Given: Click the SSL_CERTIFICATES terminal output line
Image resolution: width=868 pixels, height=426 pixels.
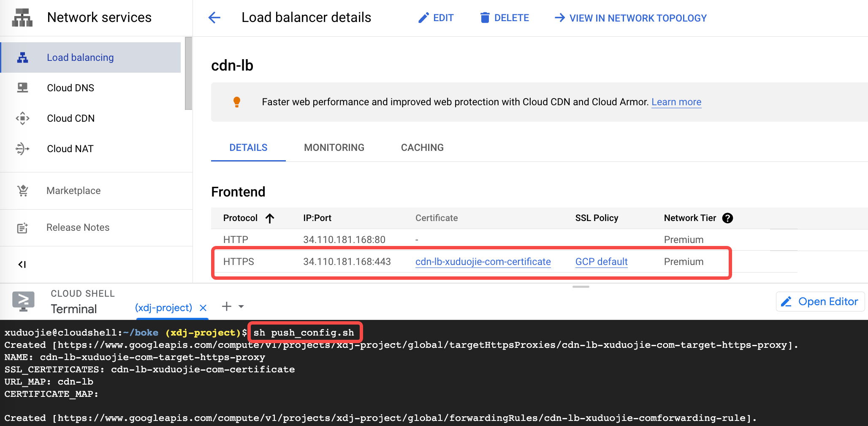Looking at the screenshot, I should (x=149, y=369).
